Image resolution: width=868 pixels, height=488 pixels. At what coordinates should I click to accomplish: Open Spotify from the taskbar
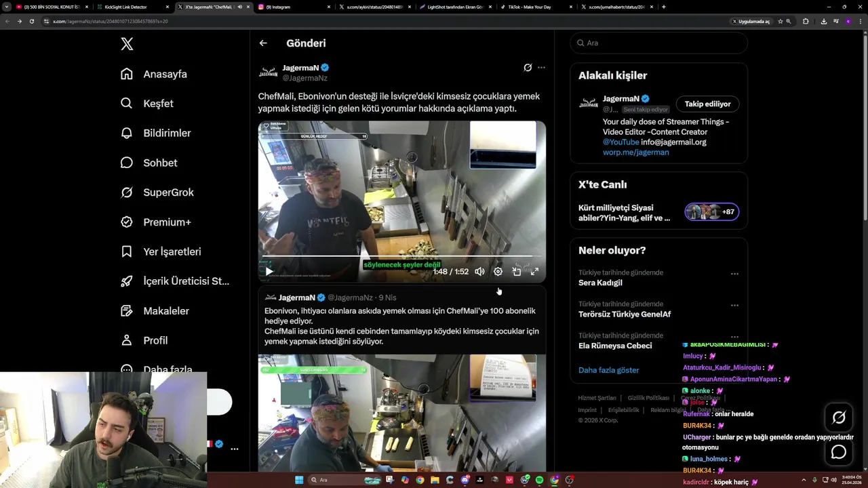point(539,480)
